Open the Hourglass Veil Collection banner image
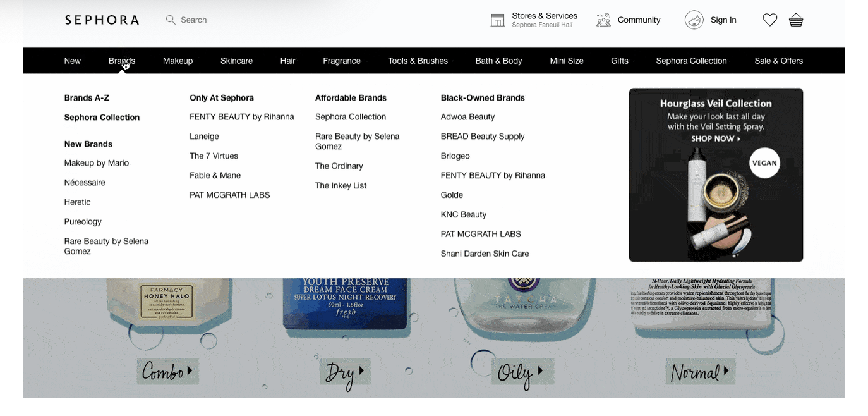This screenshot has height=416, width=868. tap(716, 175)
